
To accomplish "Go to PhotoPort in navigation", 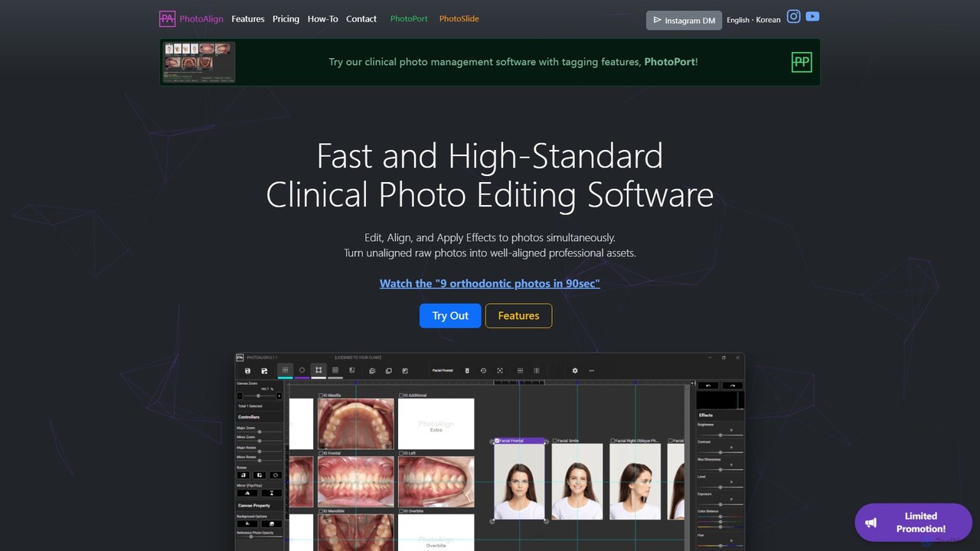I will pyautogui.click(x=409, y=18).
